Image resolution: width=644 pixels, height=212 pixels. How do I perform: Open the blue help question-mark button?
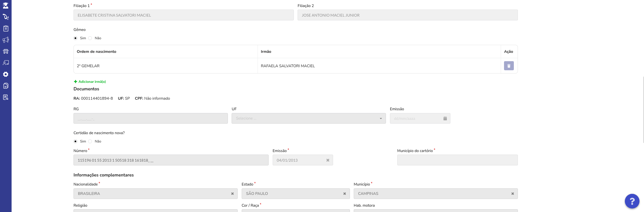tap(632, 201)
